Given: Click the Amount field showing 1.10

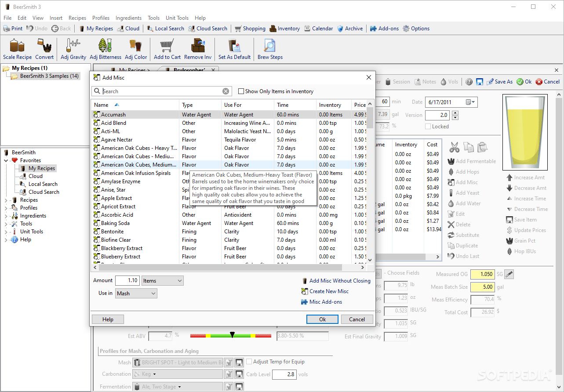Looking at the screenshot, I should click(x=127, y=280).
